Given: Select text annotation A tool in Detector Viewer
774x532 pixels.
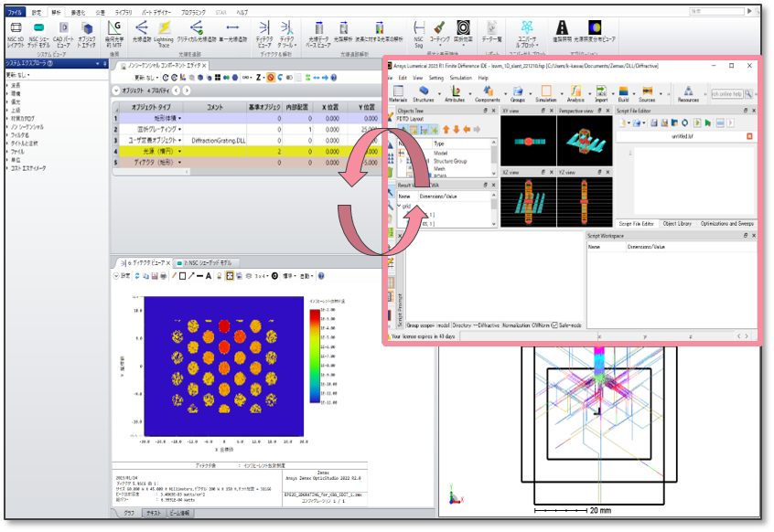Looking at the screenshot, I should tap(209, 276).
